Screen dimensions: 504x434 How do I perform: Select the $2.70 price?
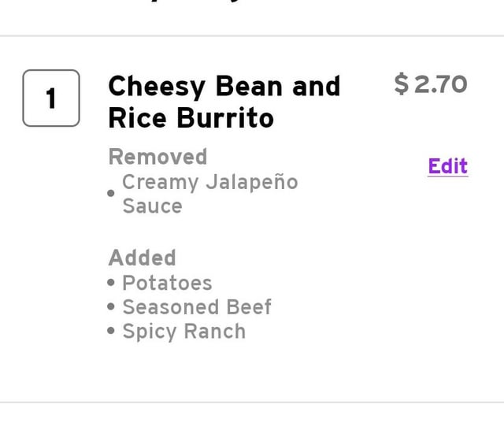coord(431,84)
